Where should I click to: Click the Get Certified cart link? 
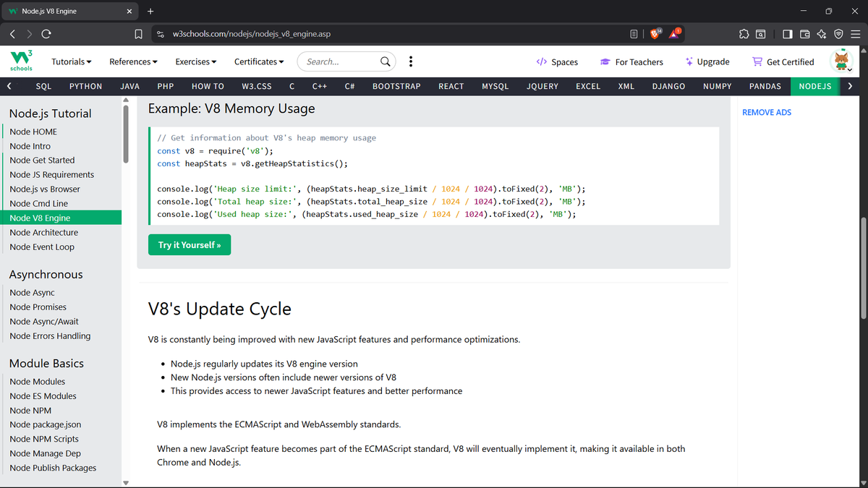(x=783, y=62)
